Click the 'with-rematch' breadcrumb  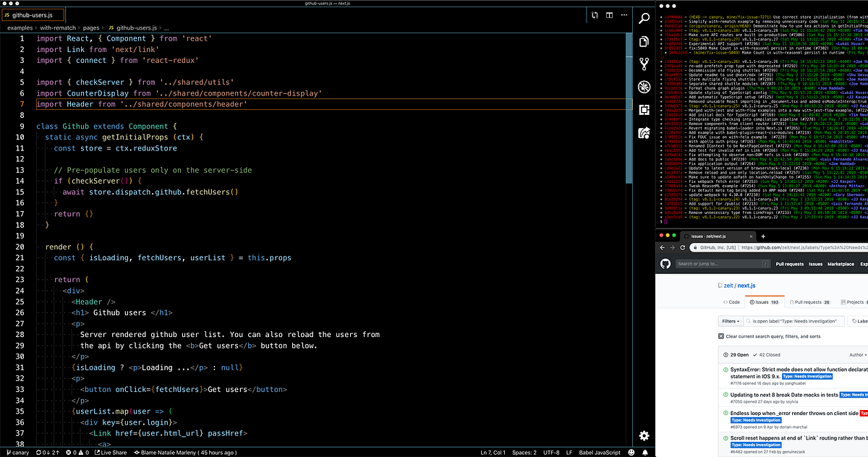[x=59, y=27]
